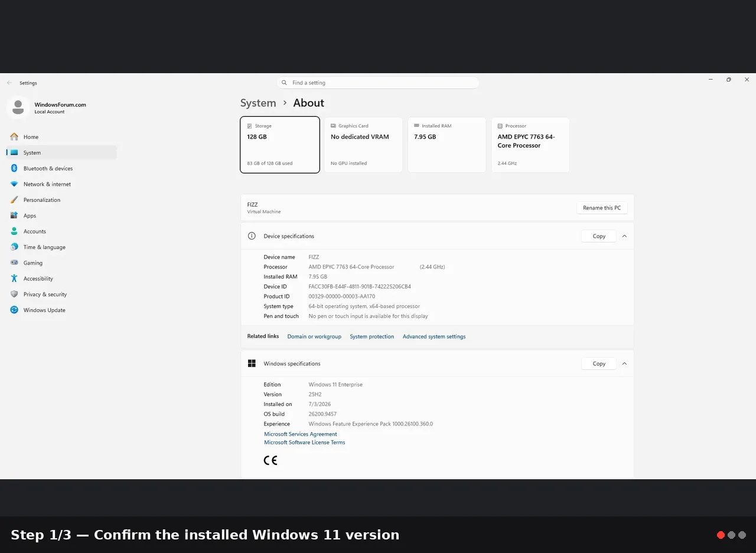The height and width of the screenshot is (553, 756).
Task: Click the Apps icon in sidebar
Action: coord(14,215)
